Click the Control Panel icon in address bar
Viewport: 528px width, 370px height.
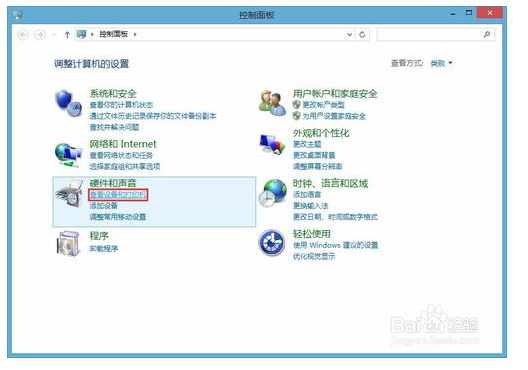(81, 34)
